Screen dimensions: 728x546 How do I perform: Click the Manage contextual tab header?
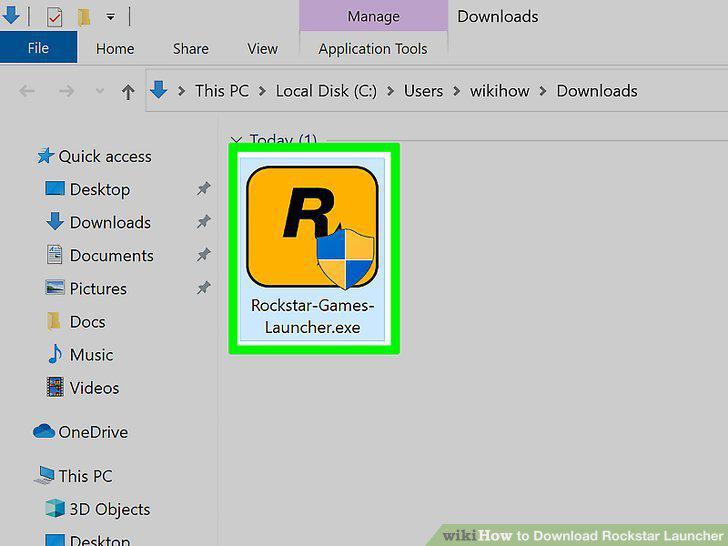[373, 16]
